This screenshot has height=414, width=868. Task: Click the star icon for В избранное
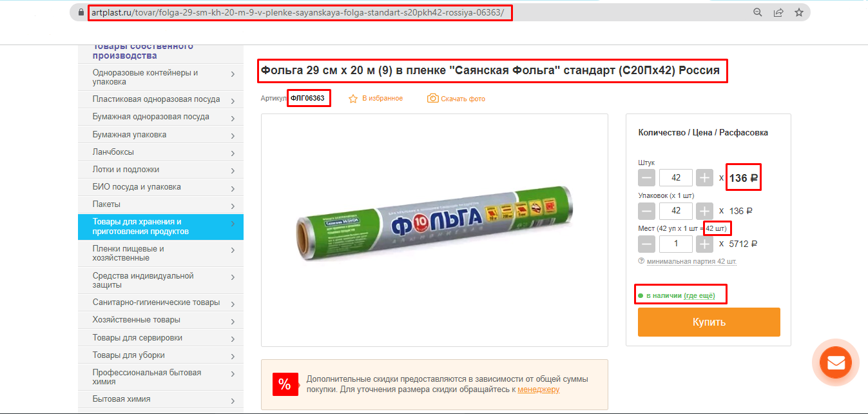tap(353, 99)
